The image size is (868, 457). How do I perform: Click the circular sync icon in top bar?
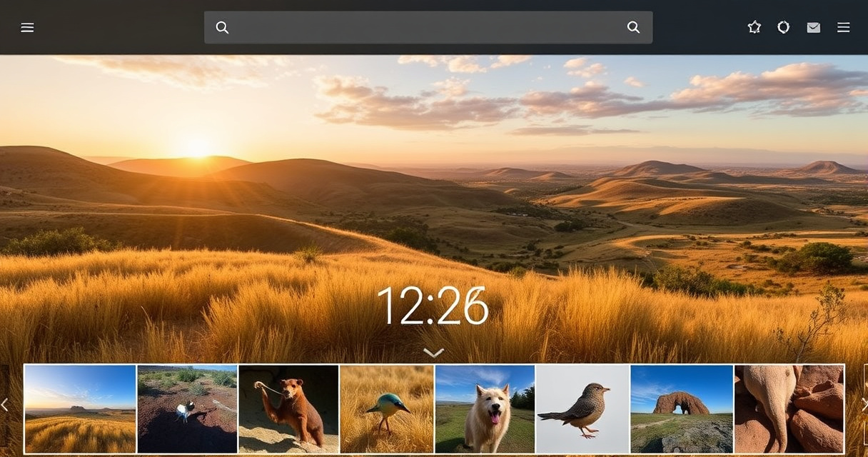point(783,28)
